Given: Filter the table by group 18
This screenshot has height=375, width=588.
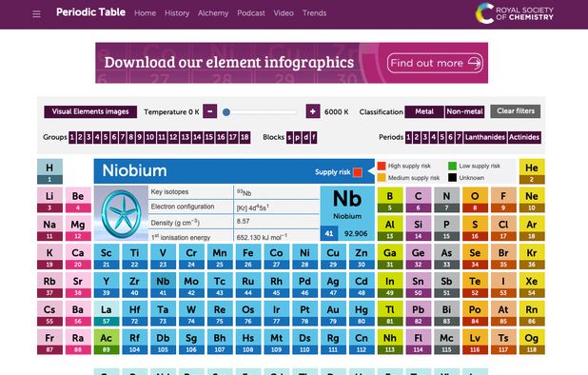Looking at the screenshot, I should click(245, 137).
